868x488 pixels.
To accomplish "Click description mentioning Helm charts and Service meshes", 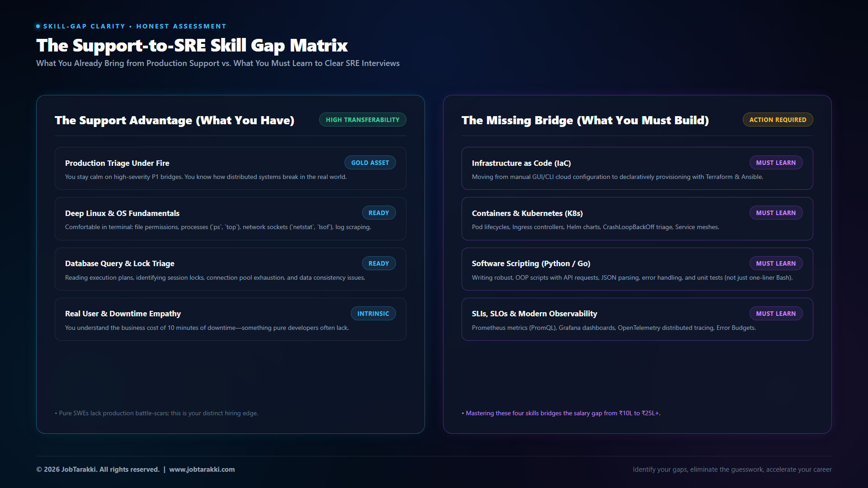I will (595, 227).
